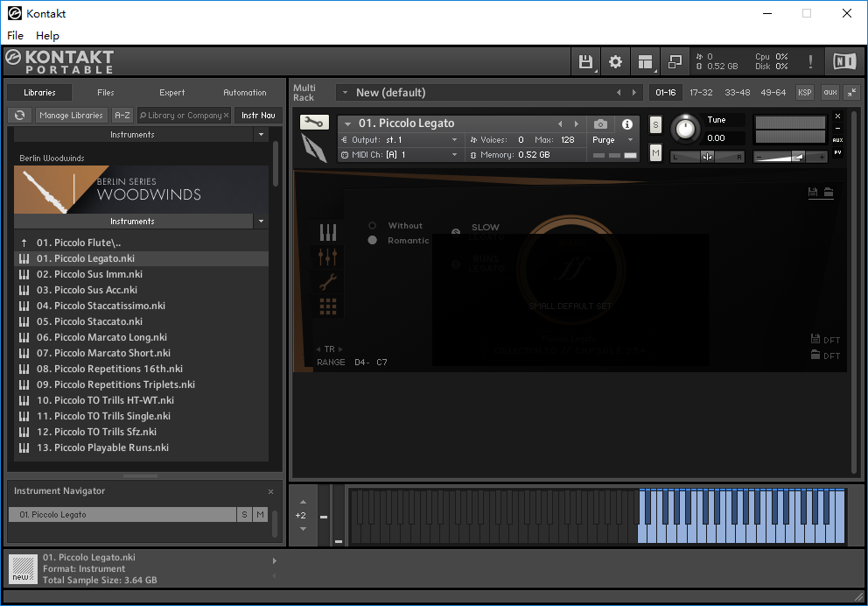This screenshot has height=606, width=868.
Task: Select the Without radio option
Action: pos(373,225)
